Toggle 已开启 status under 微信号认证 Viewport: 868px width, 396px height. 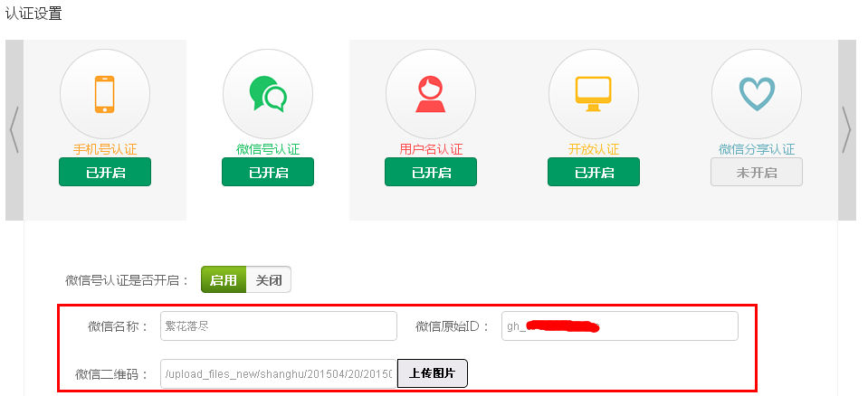[268, 172]
